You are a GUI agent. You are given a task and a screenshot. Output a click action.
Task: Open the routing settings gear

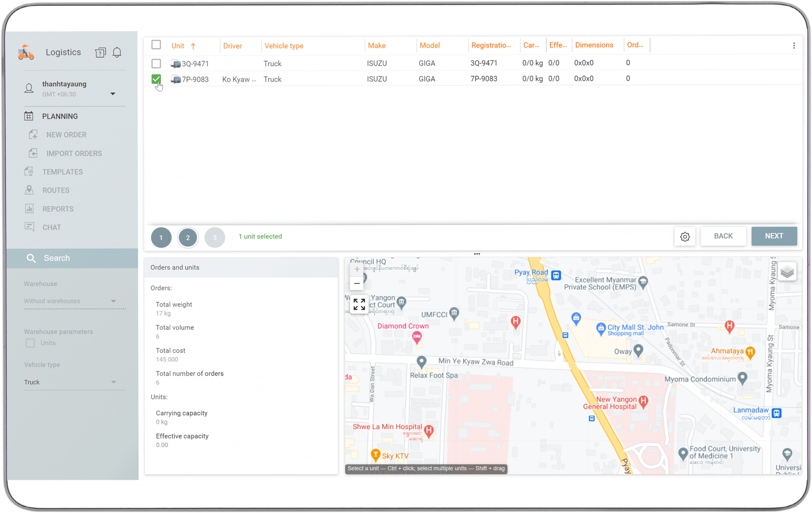pos(685,236)
